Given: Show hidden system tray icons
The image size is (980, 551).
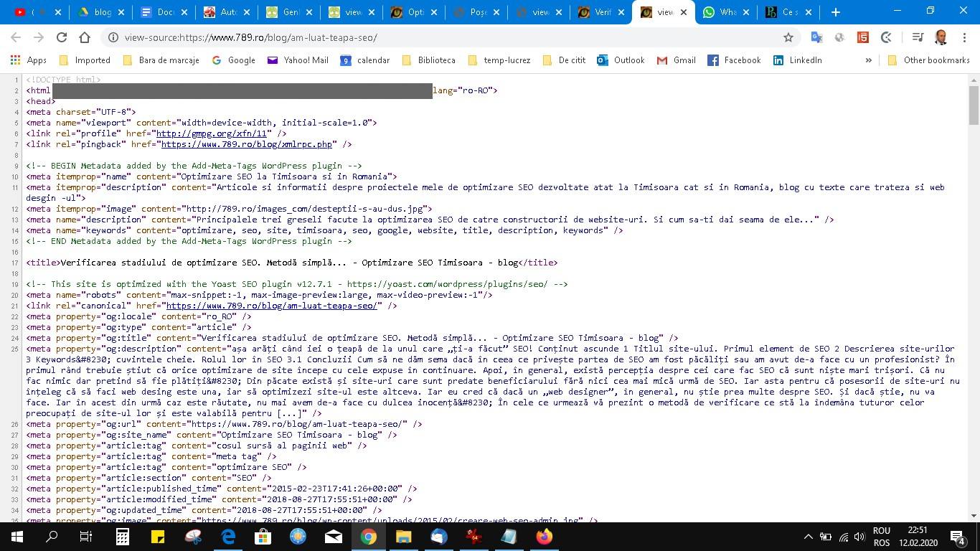Looking at the screenshot, I should pos(808,537).
